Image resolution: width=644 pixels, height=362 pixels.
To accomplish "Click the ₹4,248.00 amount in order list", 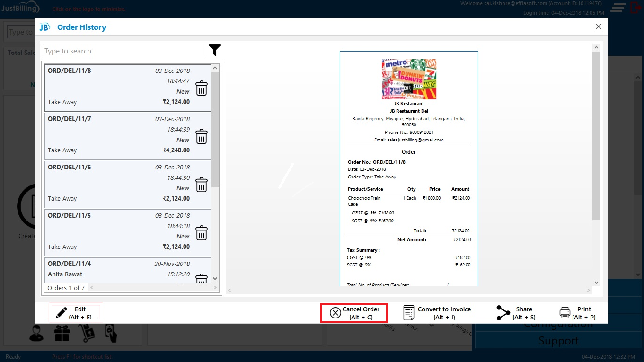I will click(176, 150).
